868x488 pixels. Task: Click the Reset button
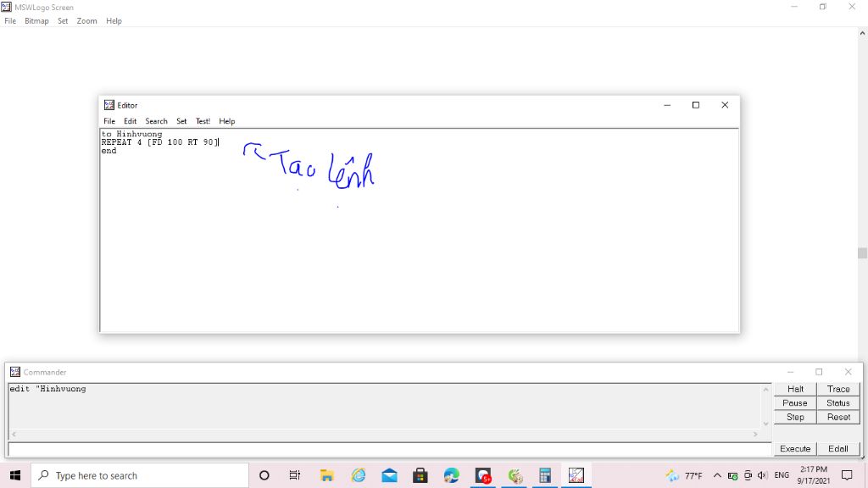[838, 417]
